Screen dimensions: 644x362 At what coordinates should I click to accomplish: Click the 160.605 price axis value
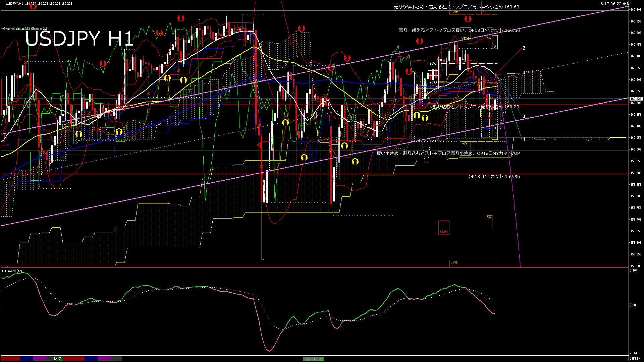pyautogui.click(x=636, y=10)
